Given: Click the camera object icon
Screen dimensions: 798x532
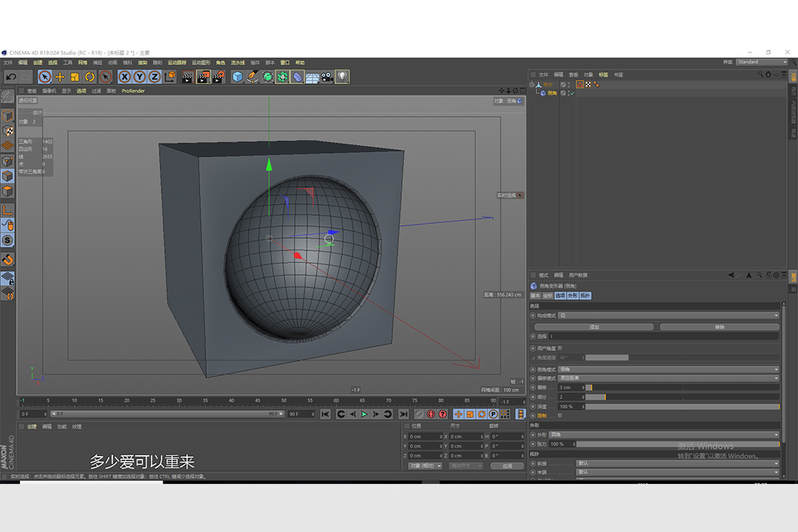Looking at the screenshot, I should (327, 77).
